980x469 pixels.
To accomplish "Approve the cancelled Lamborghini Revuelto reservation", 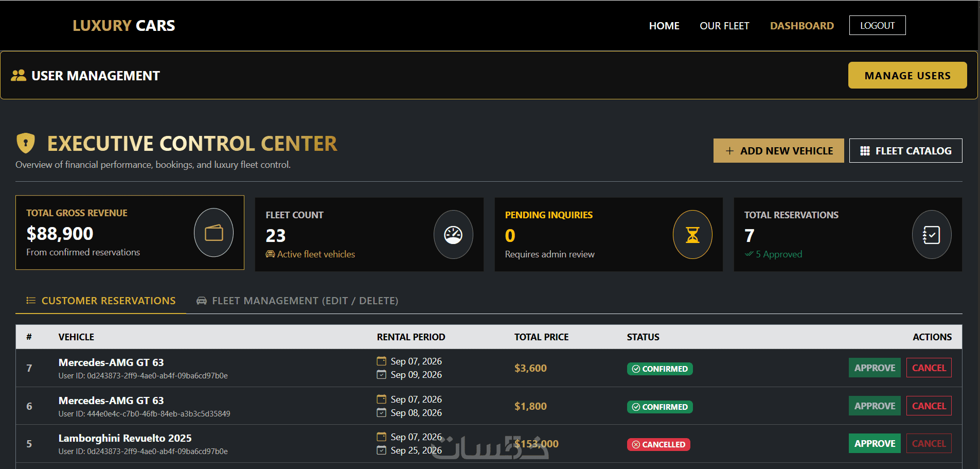I will pos(875,443).
